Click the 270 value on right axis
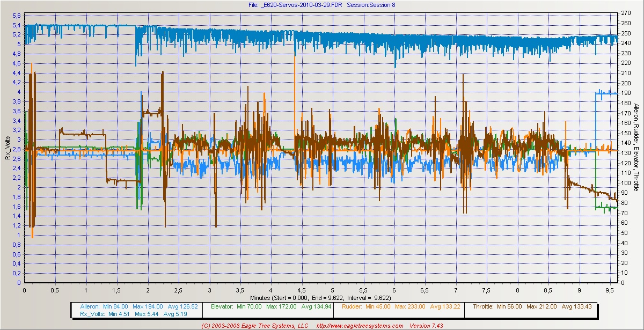 [625, 13]
